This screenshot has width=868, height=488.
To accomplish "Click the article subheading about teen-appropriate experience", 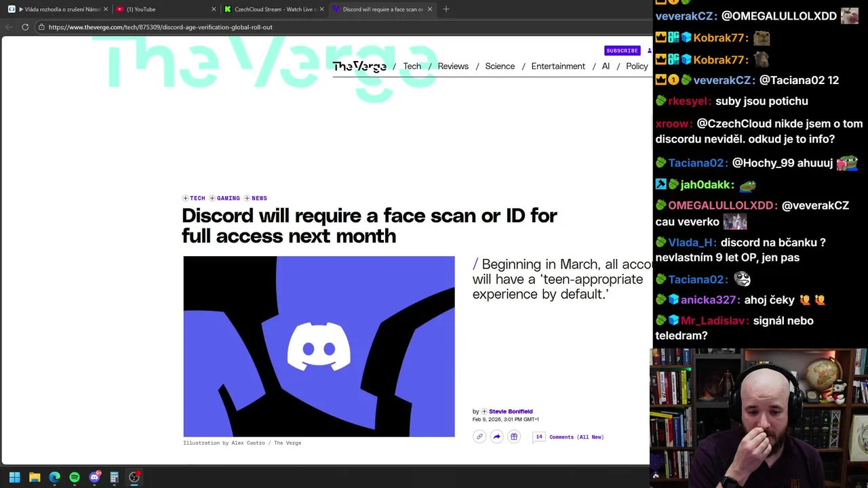I will click(561, 279).
